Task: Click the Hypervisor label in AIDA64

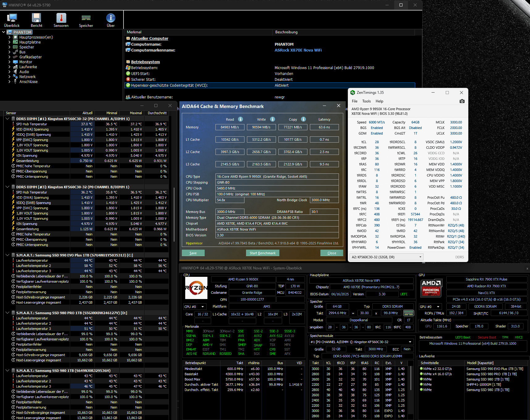Action: coord(194,243)
